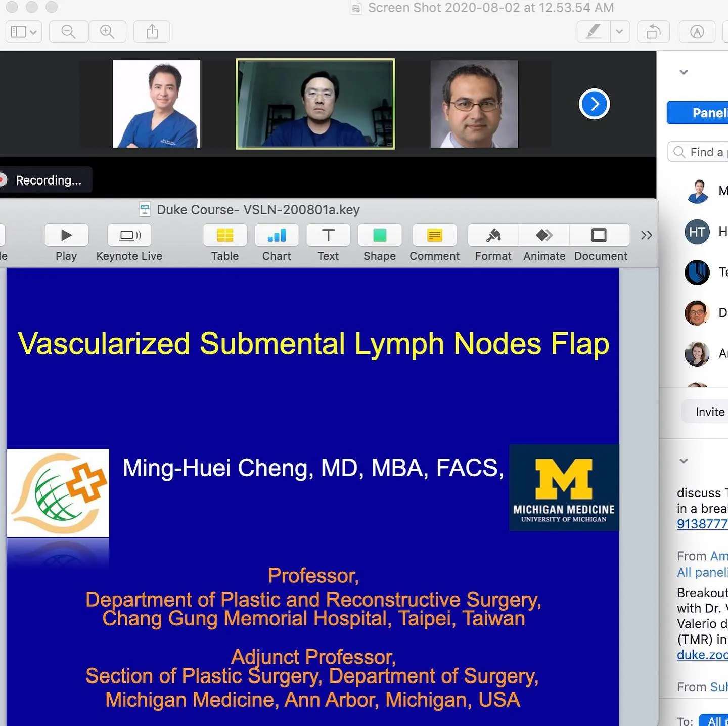Screen dimensions: 728x726
Task: Click the Preview zoom out magnifier
Action: (68, 32)
